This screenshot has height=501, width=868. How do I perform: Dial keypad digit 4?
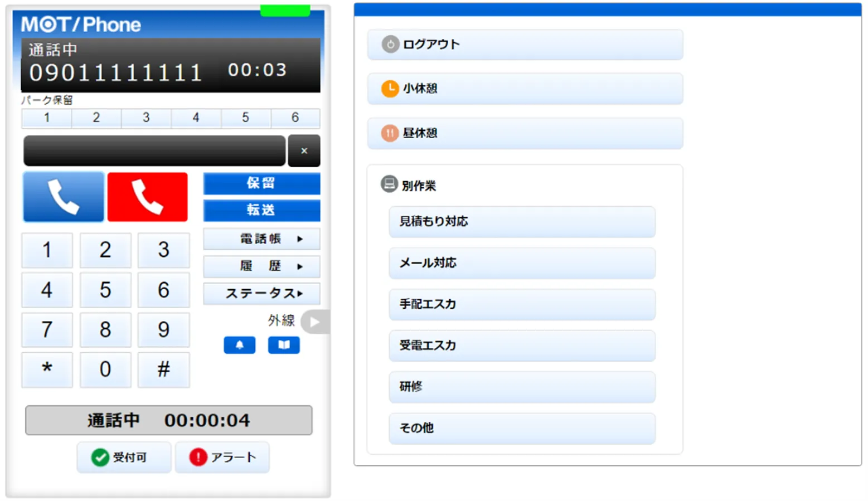point(47,290)
